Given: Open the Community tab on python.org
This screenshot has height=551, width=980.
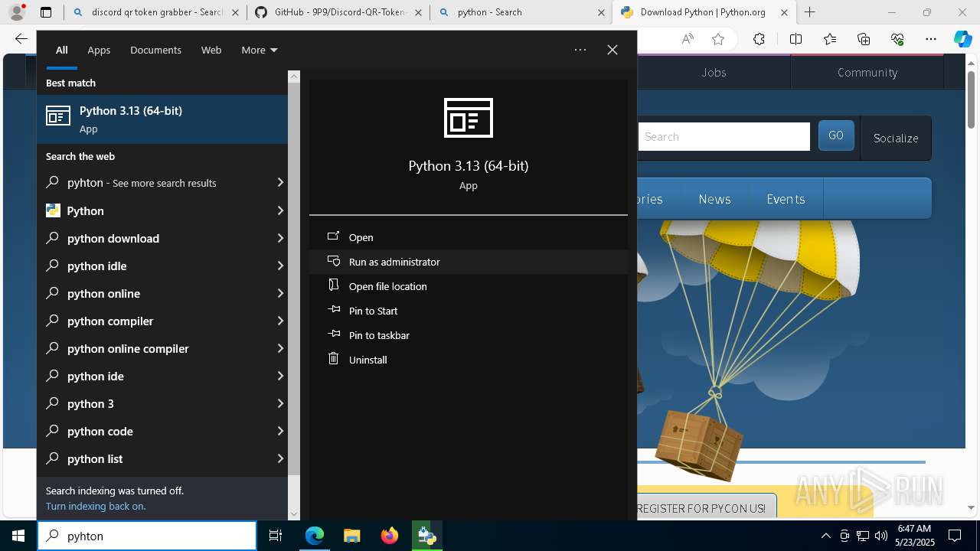Looking at the screenshot, I should (x=867, y=72).
